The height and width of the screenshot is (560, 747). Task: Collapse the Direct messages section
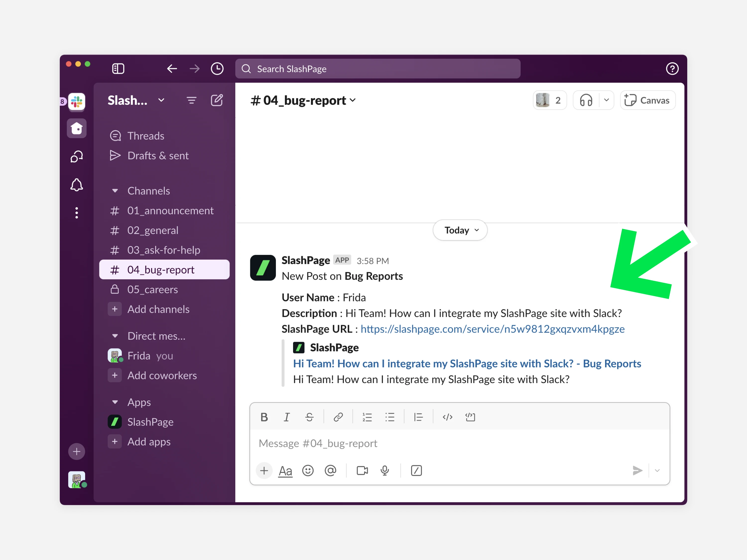(x=115, y=336)
